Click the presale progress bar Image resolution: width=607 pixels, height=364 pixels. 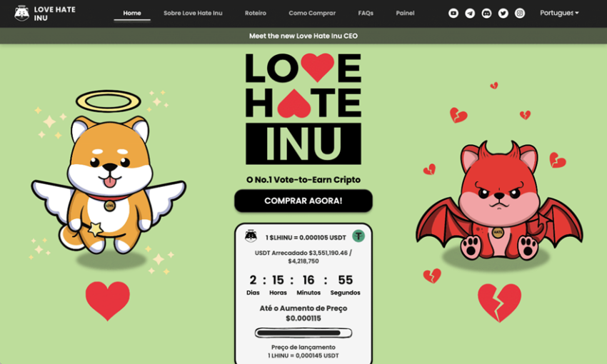(x=303, y=333)
